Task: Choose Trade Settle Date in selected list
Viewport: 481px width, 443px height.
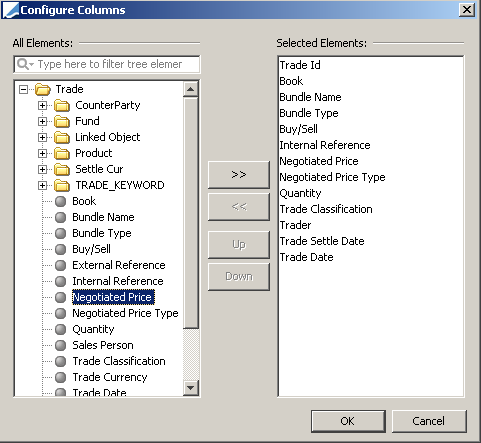Action: point(322,241)
